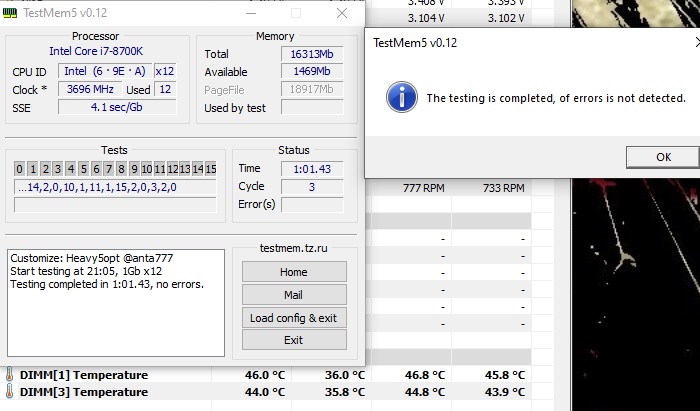The height and width of the screenshot is (411, 700).
Task: Click the 'Customize: Heavy5opt @anta777' log line
Action: [x=92, y=258]
